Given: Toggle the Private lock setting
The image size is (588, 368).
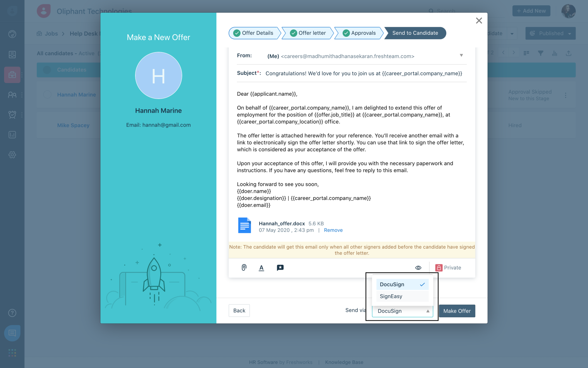Looking at the screenshot, I should [448, 268].
